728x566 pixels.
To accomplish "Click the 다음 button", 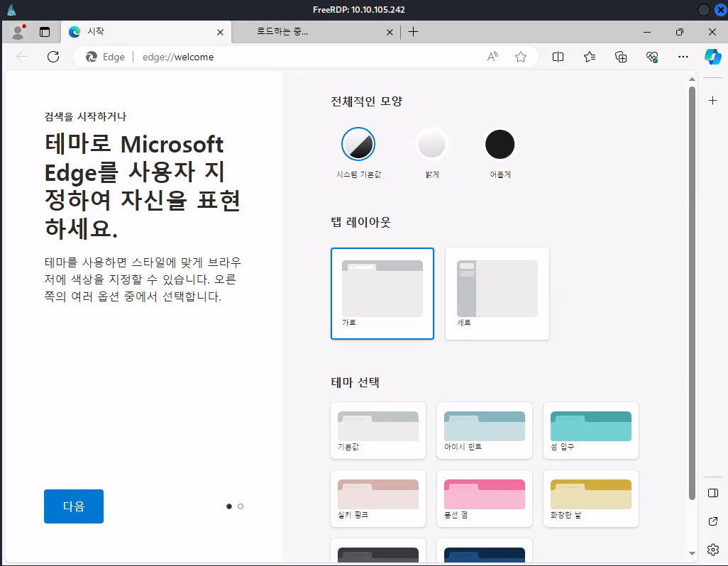I will pyautogui.click(x=74, y=506).
